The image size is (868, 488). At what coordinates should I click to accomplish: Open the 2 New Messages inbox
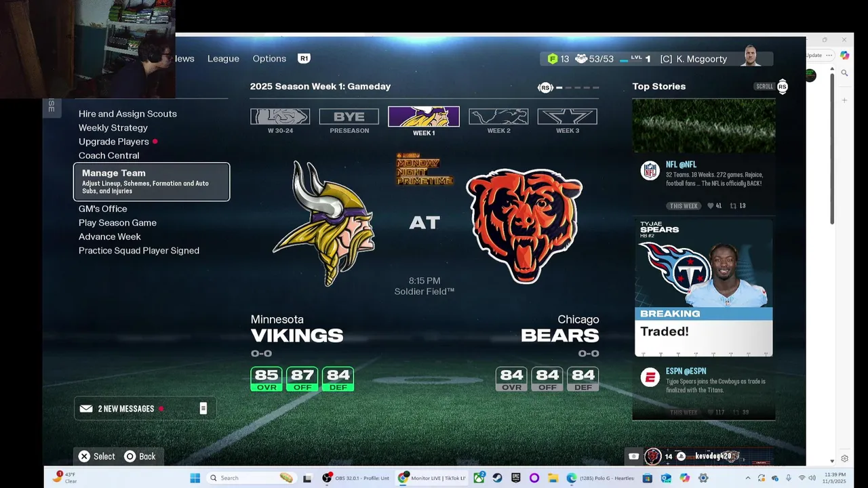(x=145, y=409)
